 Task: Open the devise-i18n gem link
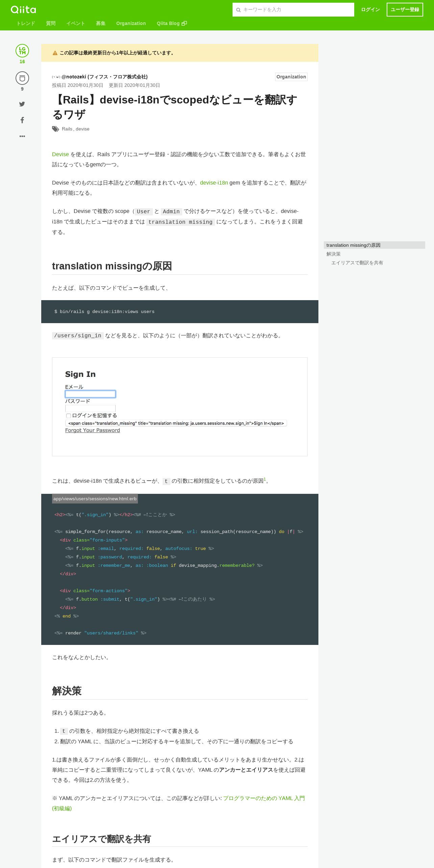coord(214,183)
